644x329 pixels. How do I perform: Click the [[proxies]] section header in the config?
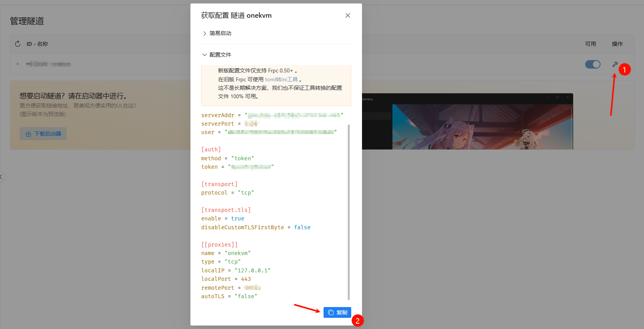pos(219,245)
